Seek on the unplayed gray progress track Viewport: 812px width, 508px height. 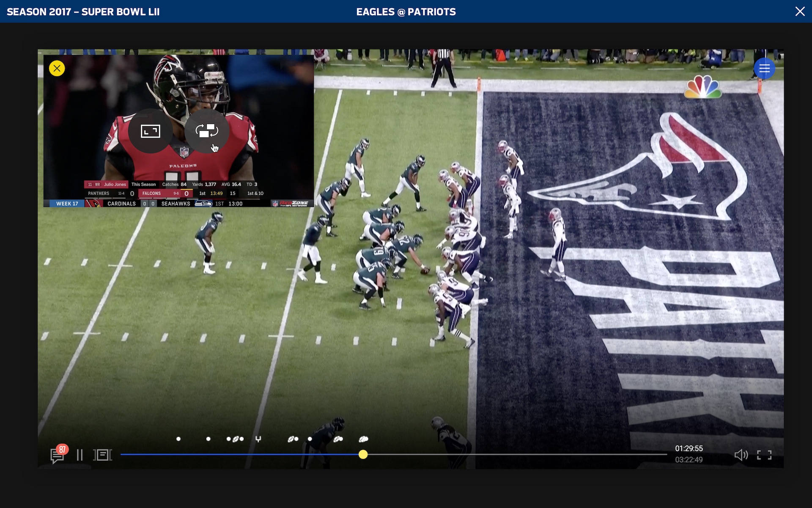point(517,455)
